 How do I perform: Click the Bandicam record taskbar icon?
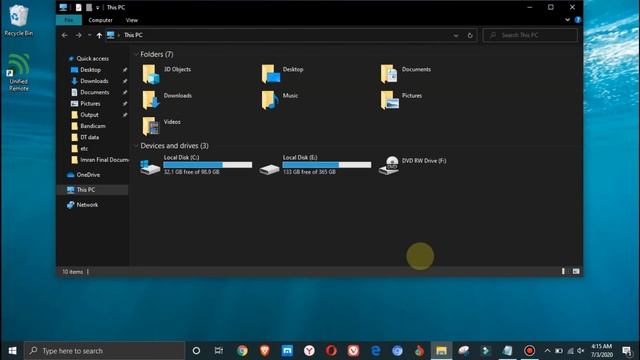(529, 351)
